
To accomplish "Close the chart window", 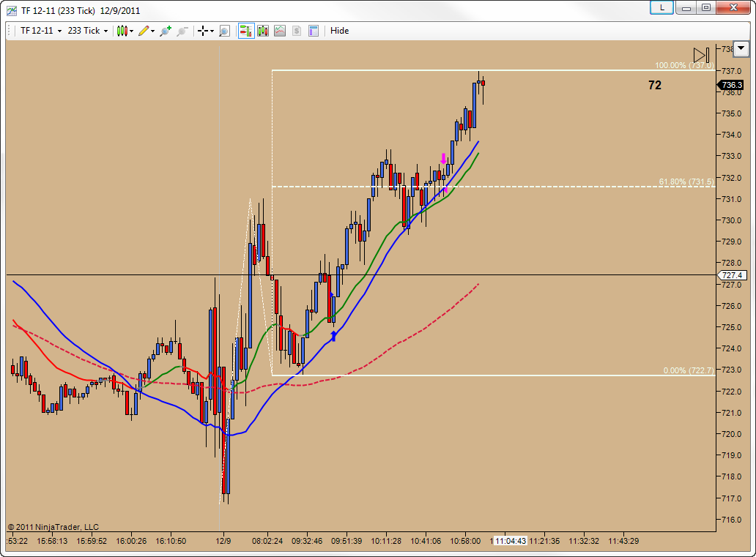I will pos(734,8).
